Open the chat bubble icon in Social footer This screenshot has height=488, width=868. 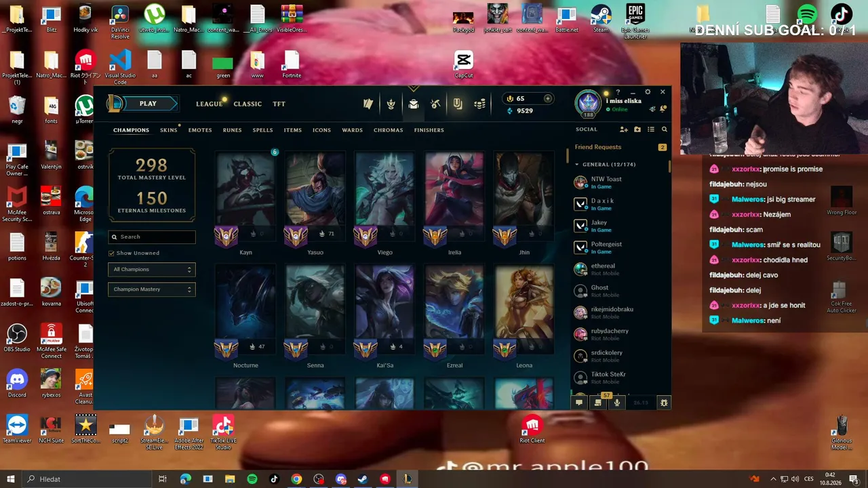coord(579,403)
